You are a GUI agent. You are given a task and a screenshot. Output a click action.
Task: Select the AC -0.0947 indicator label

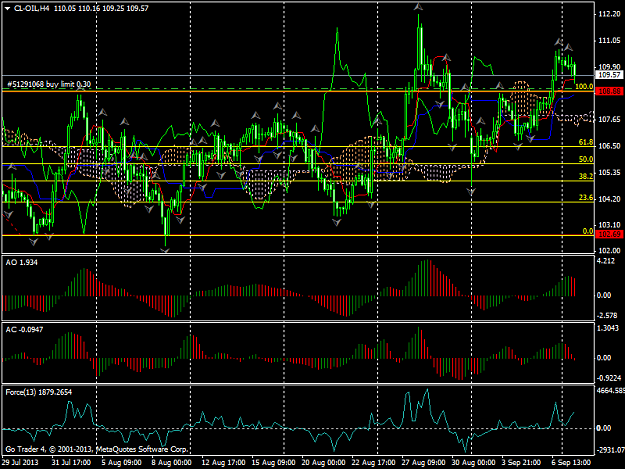[x=24, y=330]
